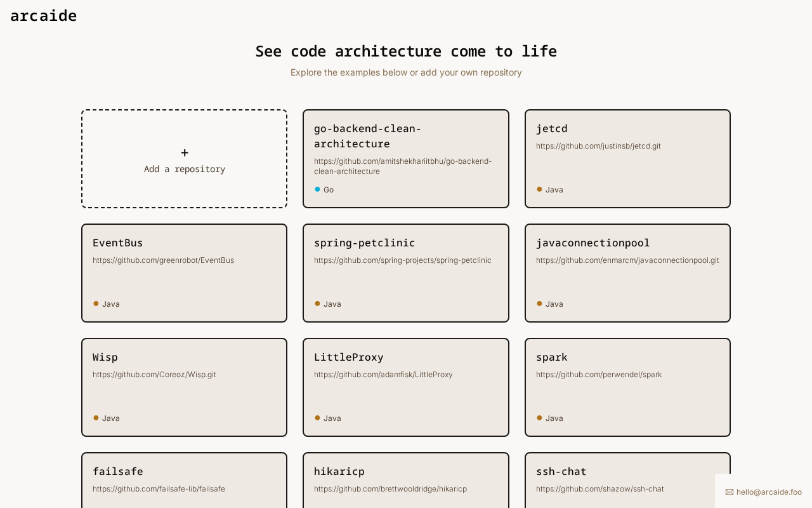Click the Java dot on javaconnectionpool card

pyautogui.click(x=539, y=304)
